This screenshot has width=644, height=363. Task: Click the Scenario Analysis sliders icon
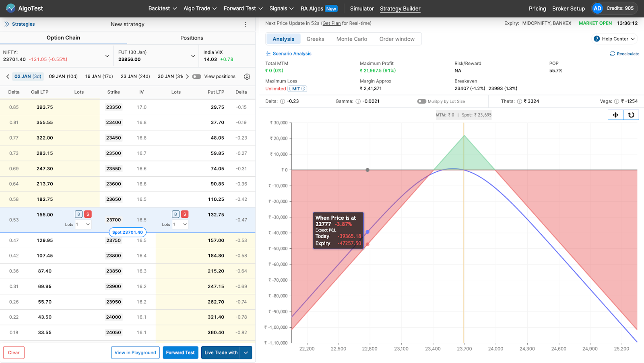pos(268,54)
